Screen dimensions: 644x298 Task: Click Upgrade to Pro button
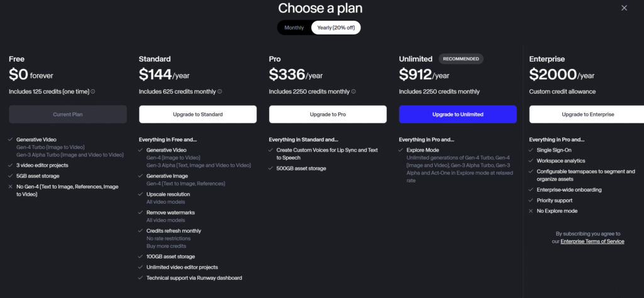pyautogui.click(x=328, y=114)
